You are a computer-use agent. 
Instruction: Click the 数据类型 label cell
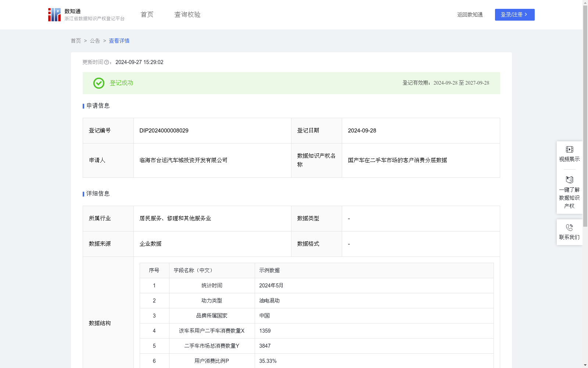coord(317,219)
